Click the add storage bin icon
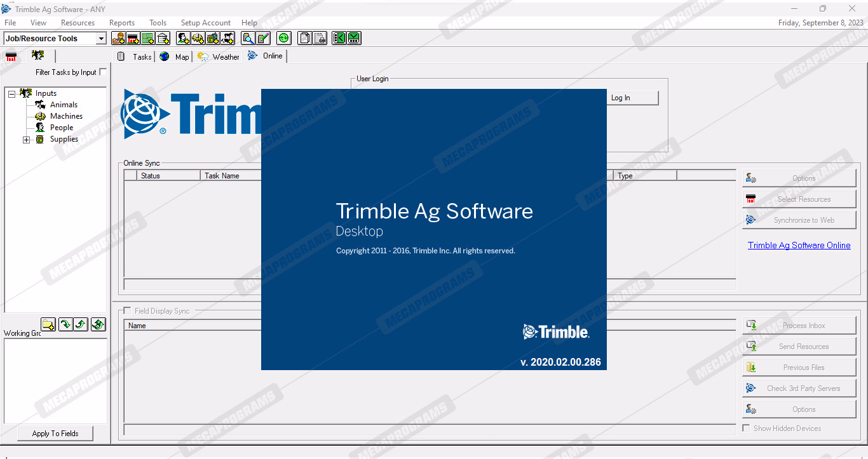 [x=163, y=38]
